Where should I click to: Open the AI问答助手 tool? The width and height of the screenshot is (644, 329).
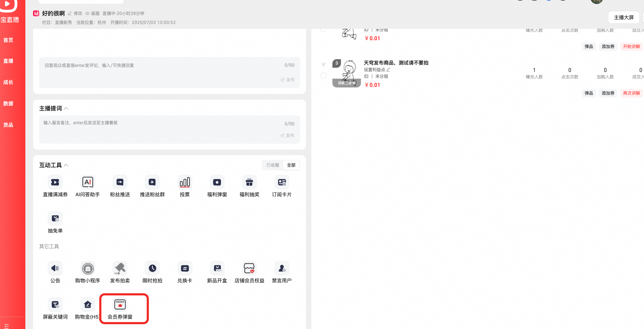point(88,186)
